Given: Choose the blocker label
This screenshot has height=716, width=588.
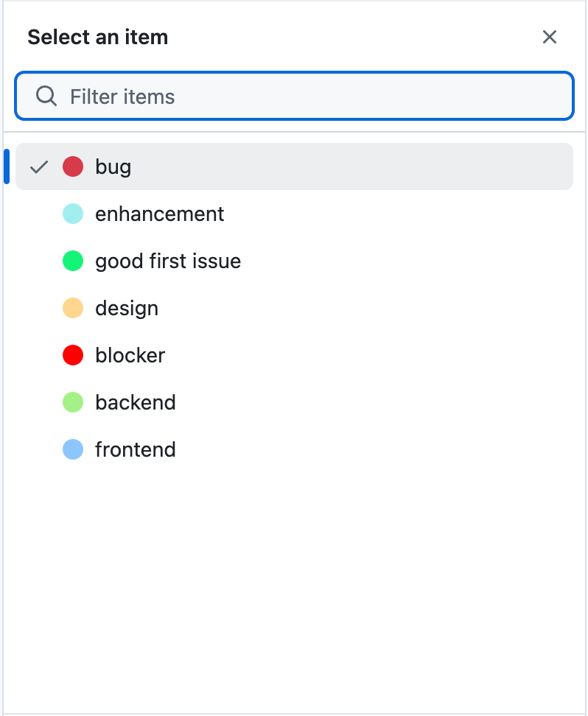Looking at the screenshot, I should 130,355.
